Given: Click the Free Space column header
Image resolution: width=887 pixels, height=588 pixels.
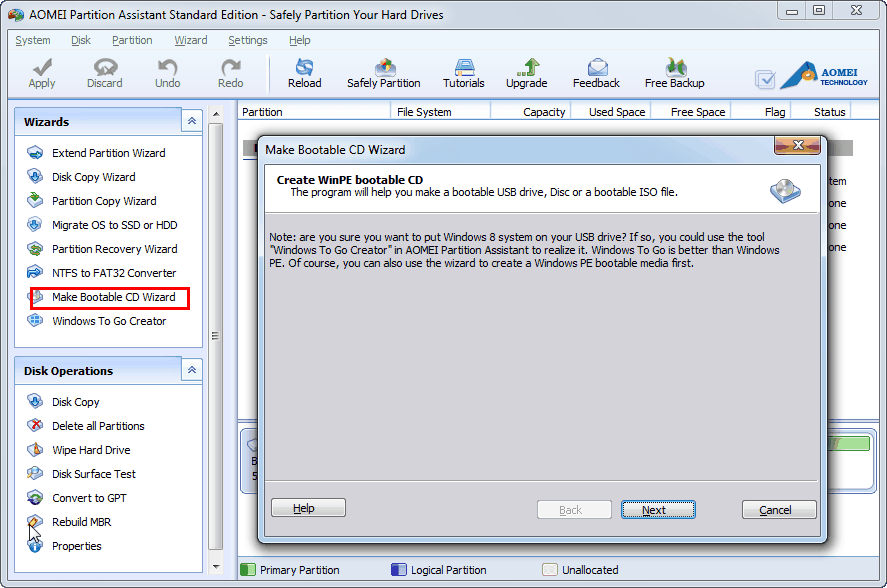Looking at the screenshot, I should [691, 111].
